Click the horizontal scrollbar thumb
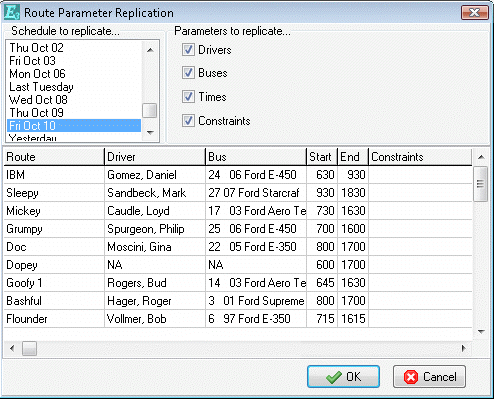The width and height of the screenshot is (494, 399). [x=29, y=349]
